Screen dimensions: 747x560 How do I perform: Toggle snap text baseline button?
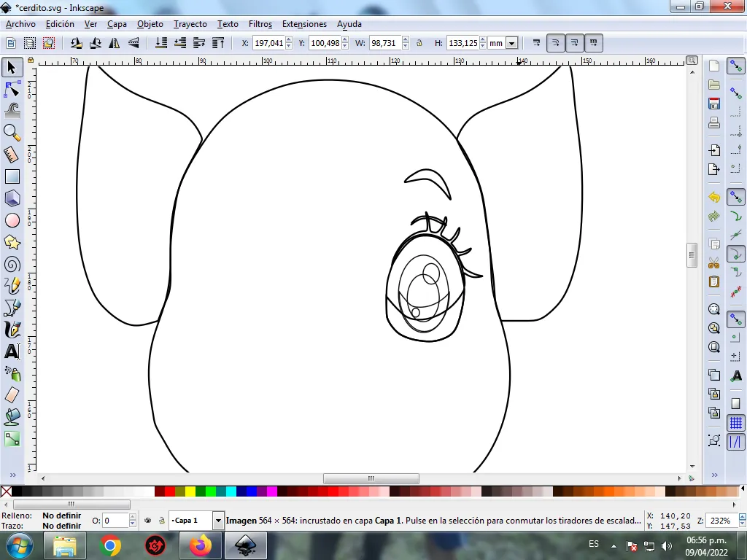tap(736, 376)
